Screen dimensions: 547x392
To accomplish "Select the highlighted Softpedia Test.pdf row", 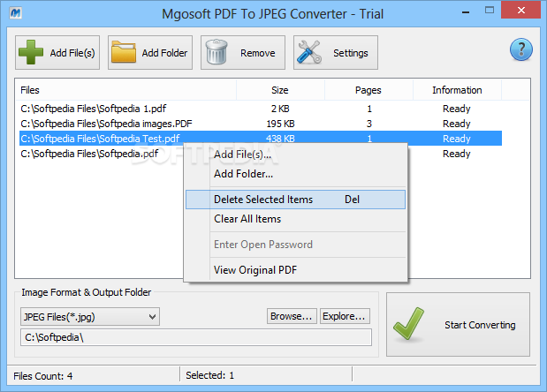I will [261, 139].
